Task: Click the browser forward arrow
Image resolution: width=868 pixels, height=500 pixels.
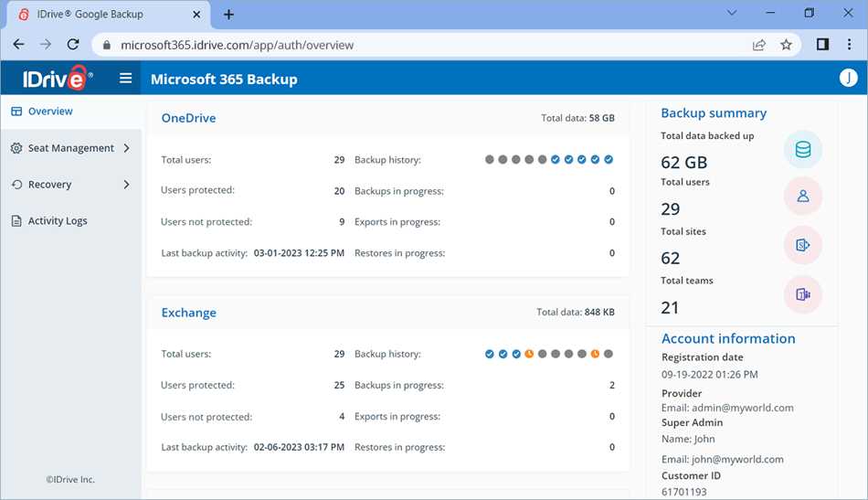Action: 46,44
